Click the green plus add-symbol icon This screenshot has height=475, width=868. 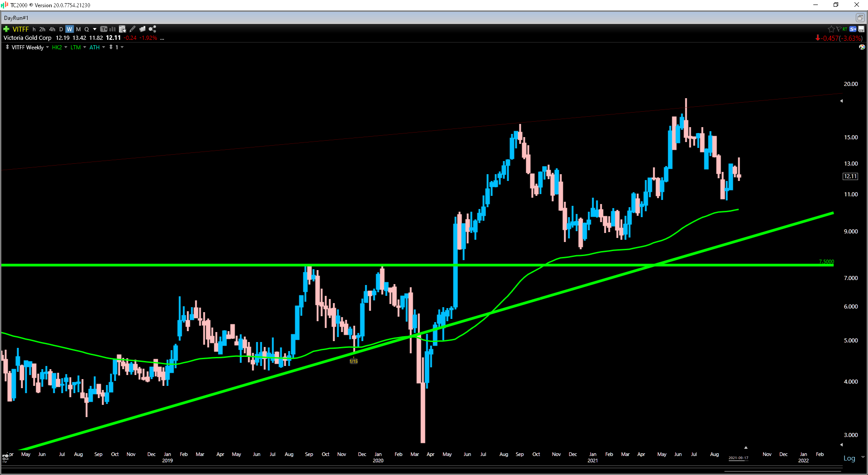click(6, 29)
